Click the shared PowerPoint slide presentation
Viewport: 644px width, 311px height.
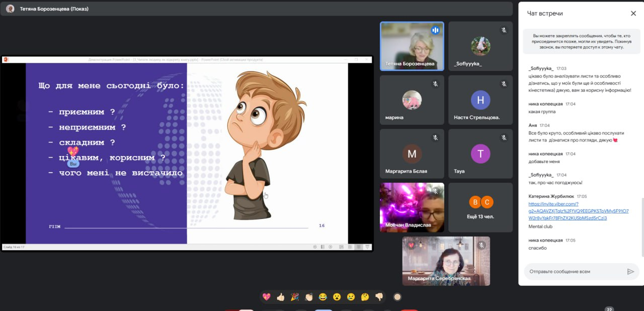[187, 153]
